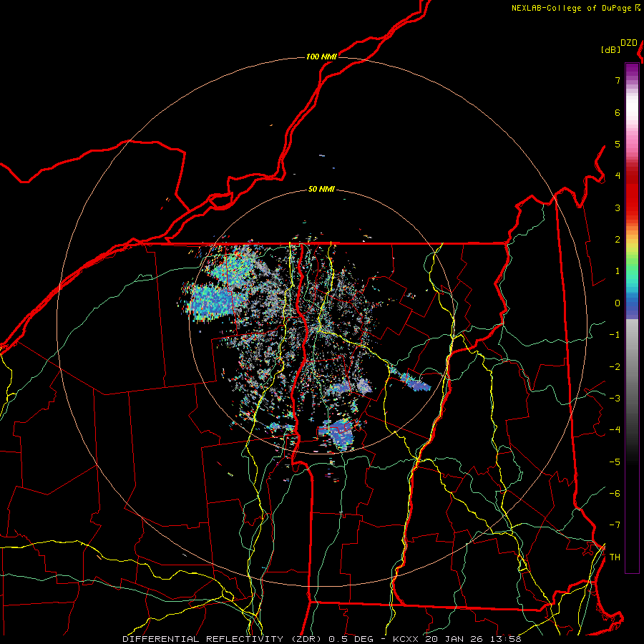Click the DZD legend title

(x=629, y=43)
